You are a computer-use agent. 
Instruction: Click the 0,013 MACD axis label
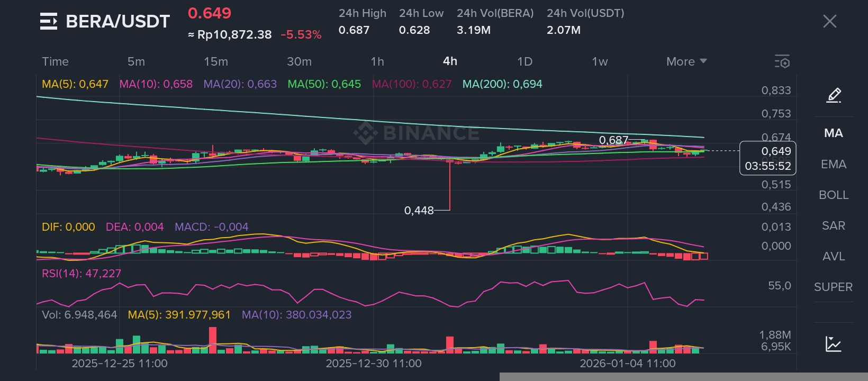(x=776, y=227)
